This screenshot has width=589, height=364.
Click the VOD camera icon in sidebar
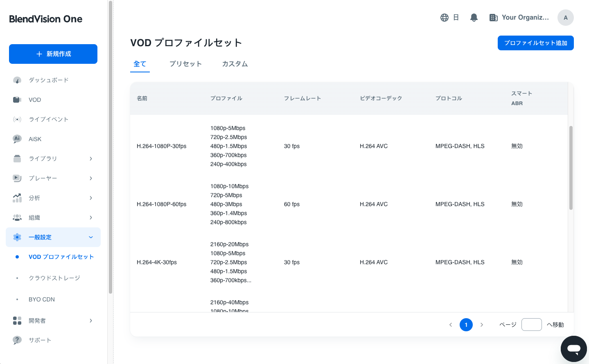tap(17, 100)
